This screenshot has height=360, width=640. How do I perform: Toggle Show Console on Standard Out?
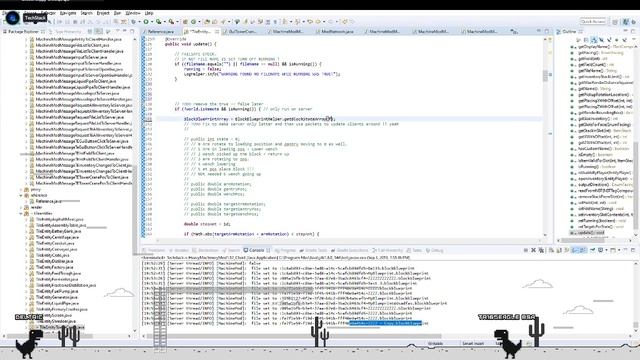tap(575, 250)
